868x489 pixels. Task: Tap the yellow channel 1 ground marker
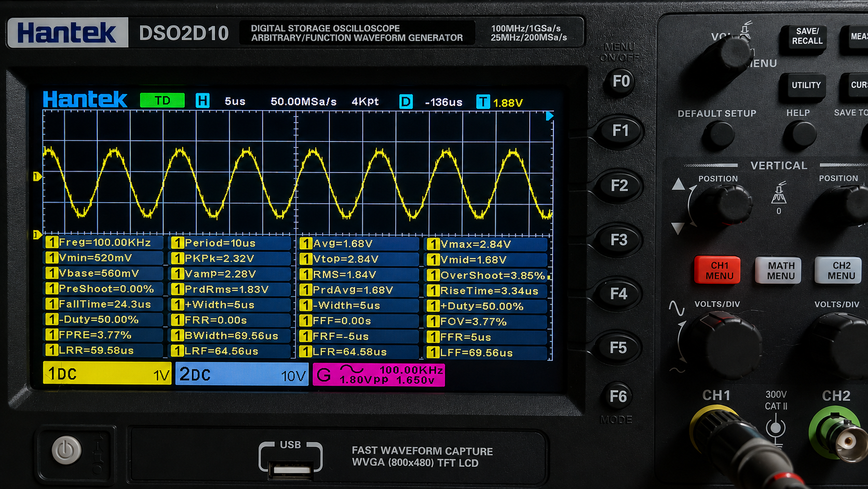click(x=36, y=177)
